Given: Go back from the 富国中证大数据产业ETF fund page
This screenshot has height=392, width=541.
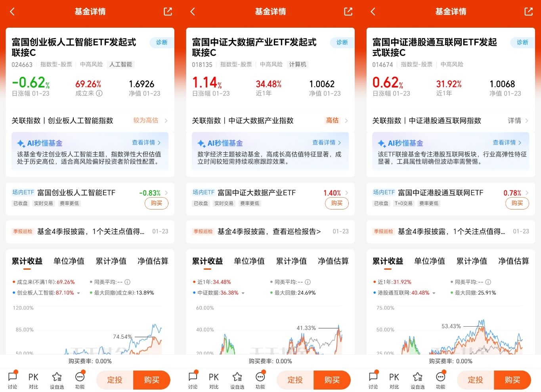Looking at the screenshot, I should (193, 11).
